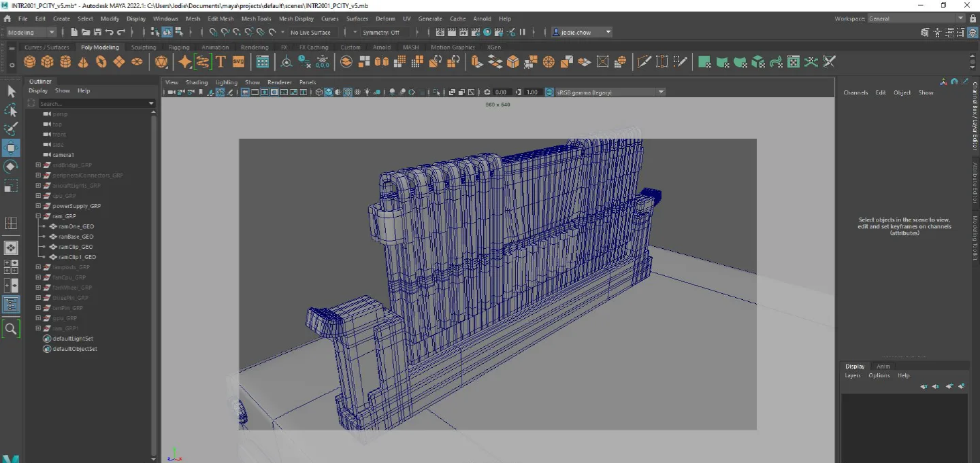
Task: Open a scene with the folder icon
Action: pyautogui.click(x=86, y=32)
